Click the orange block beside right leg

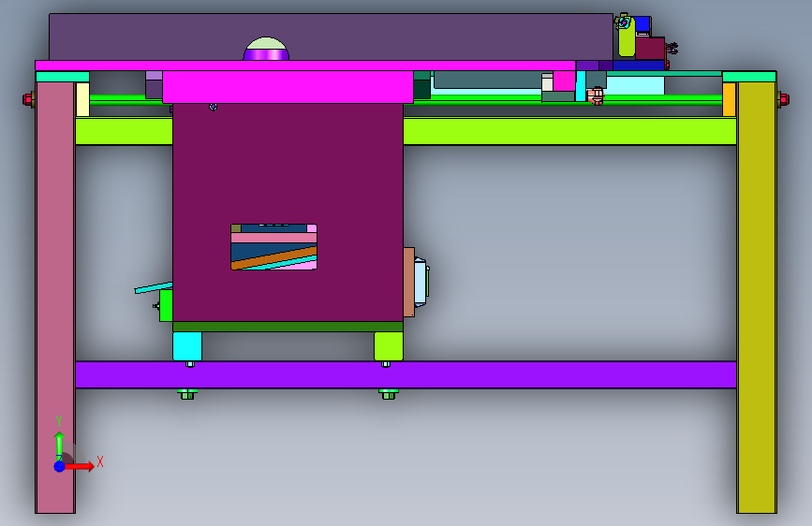coord(730,99)
